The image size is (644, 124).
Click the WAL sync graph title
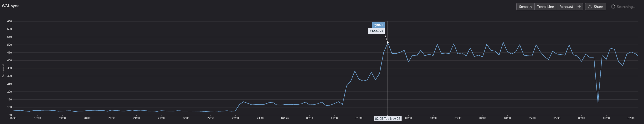click(11, 6)
